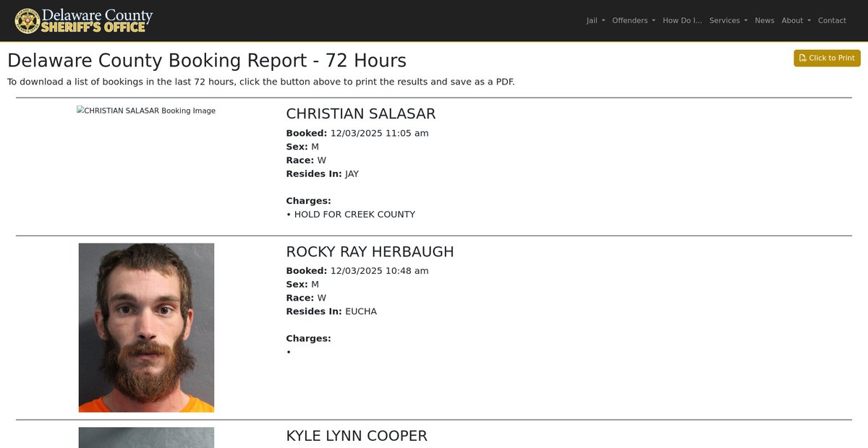Click the download instructions sentence
Screen dimensions: 868x448
261,82
